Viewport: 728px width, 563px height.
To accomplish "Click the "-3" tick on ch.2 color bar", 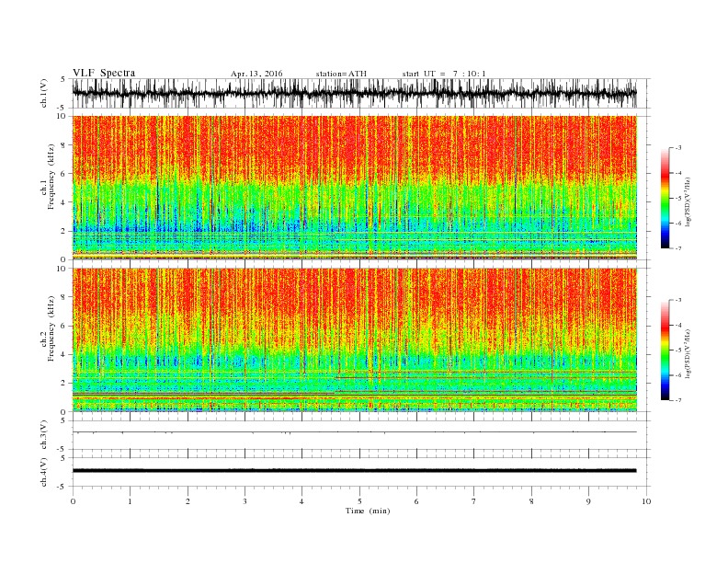I will 678,300.
